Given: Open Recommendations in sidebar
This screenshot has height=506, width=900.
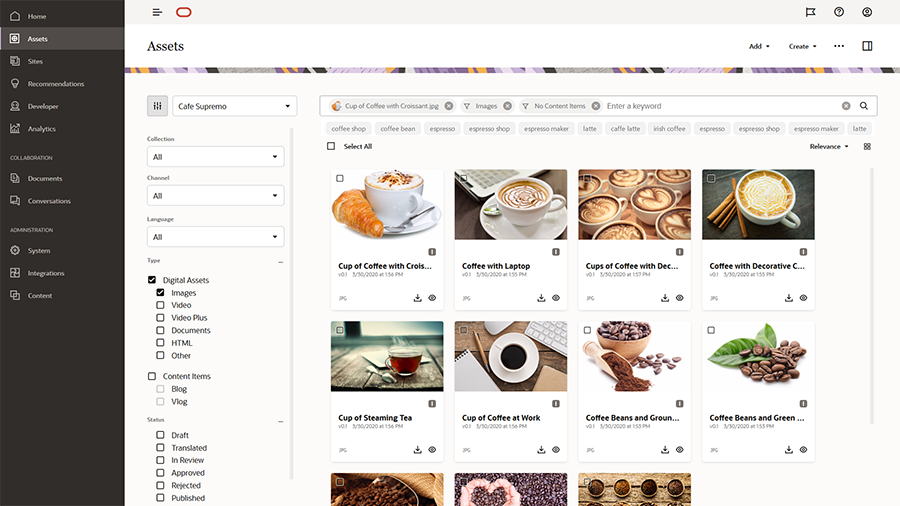Looking at the screenshot, I should coord(62,84).
